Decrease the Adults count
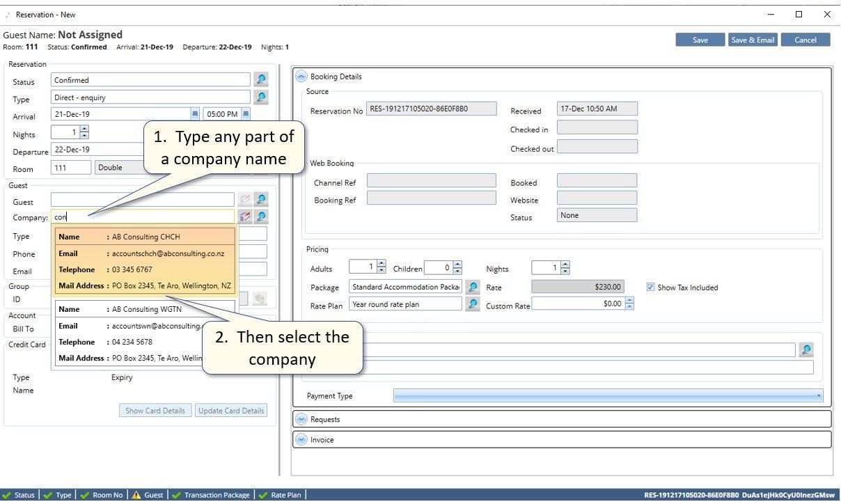 tap(381, 271)
